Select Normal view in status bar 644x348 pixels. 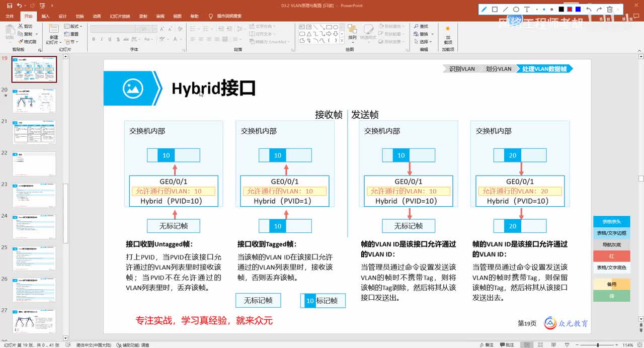pos(526,345)
